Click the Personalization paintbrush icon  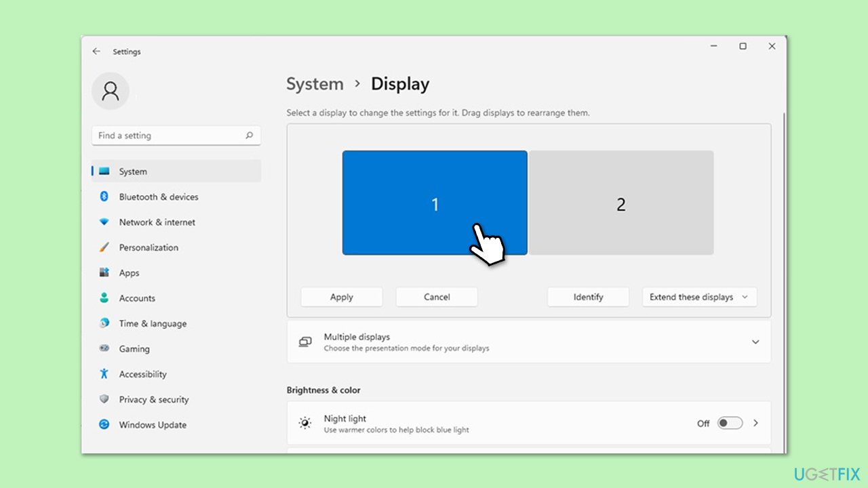click(x=104, y=247)
